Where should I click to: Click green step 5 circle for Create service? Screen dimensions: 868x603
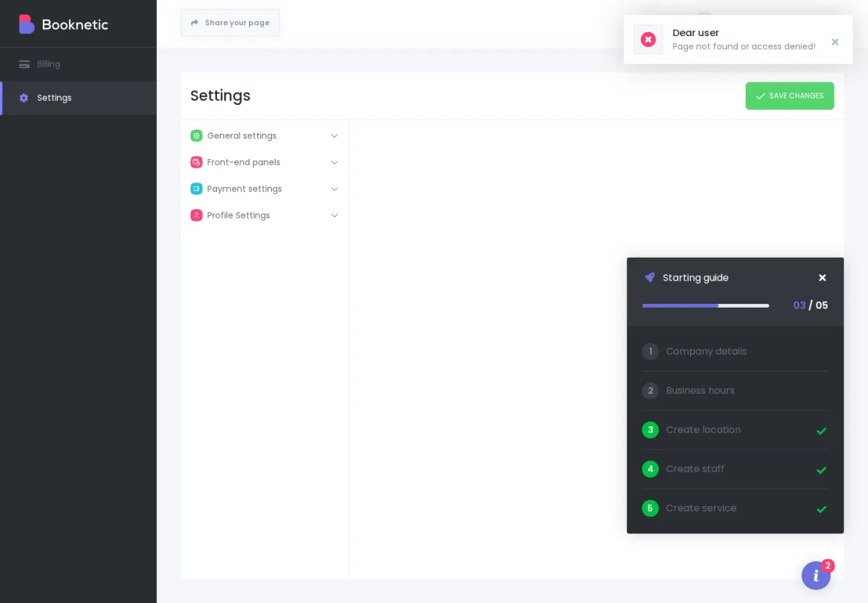[x=650, y=508]
